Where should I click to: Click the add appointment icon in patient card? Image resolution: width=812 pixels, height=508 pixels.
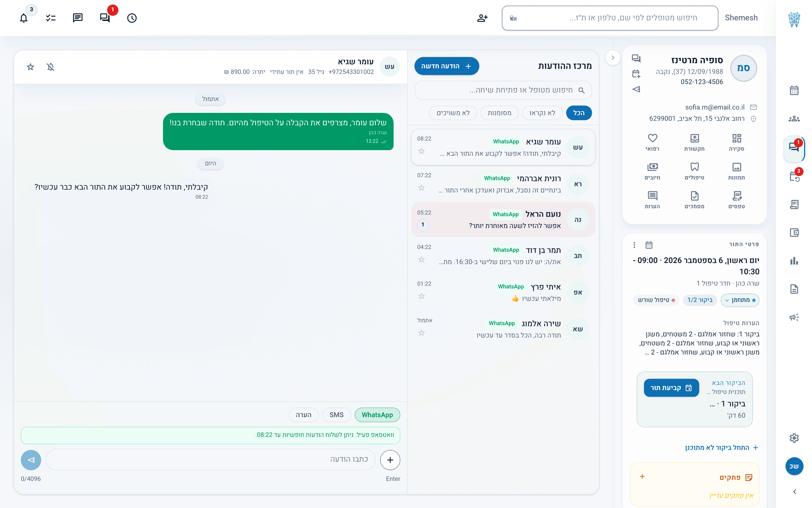[x=636, y=74]
